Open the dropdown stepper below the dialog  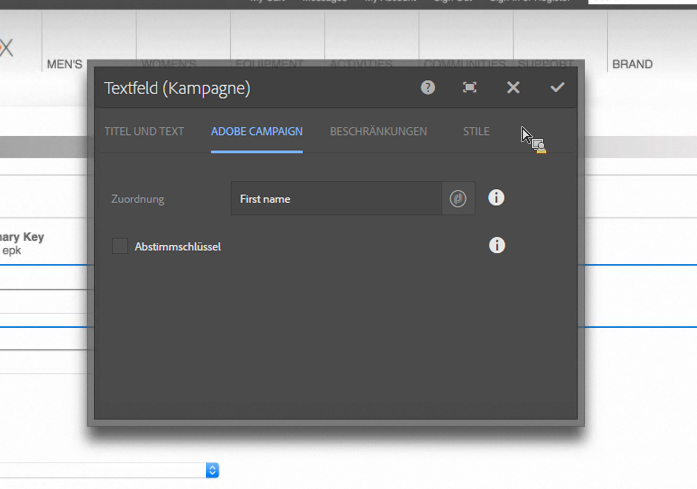[x=212, y=470]
